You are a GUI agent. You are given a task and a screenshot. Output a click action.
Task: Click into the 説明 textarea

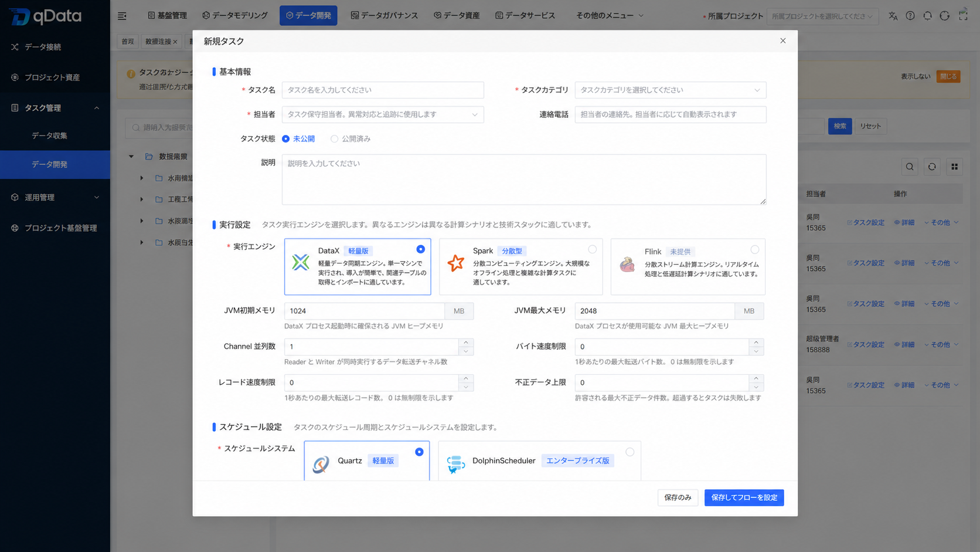[524, 180]
